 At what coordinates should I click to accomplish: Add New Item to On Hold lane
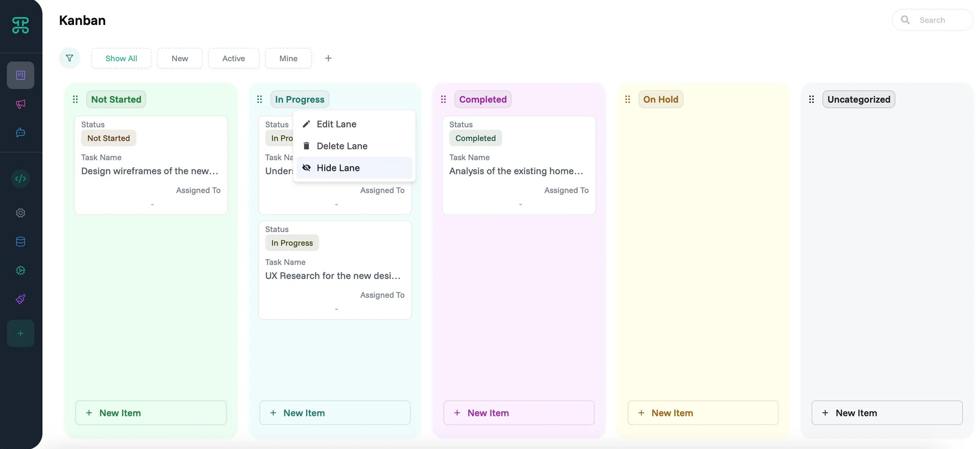tap(702, 413)
